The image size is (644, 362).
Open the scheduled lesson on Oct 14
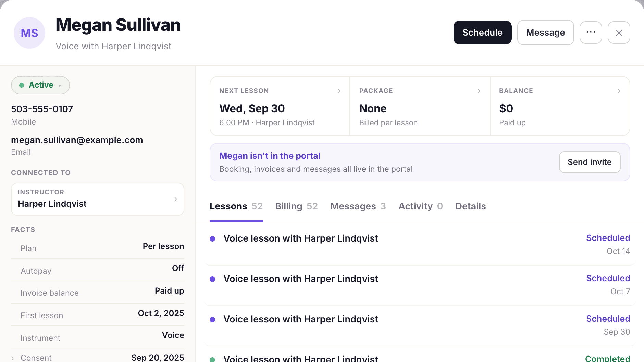[420, 245]
